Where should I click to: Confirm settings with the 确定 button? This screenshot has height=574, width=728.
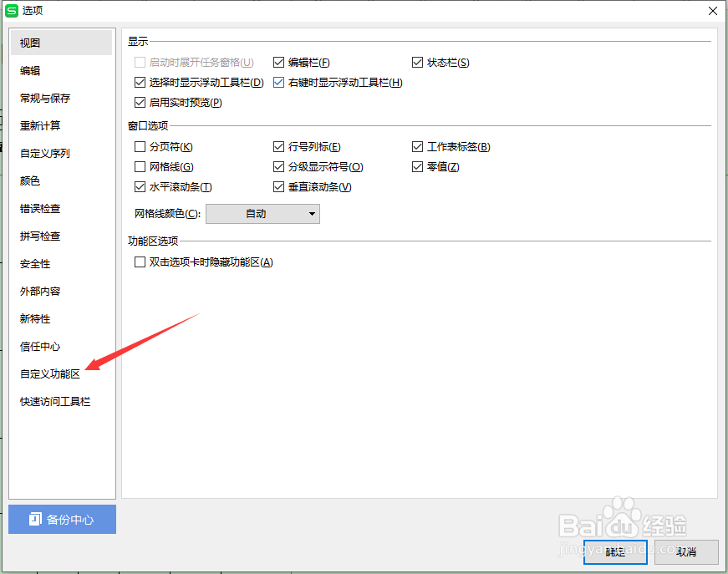[x=615, y=551]
